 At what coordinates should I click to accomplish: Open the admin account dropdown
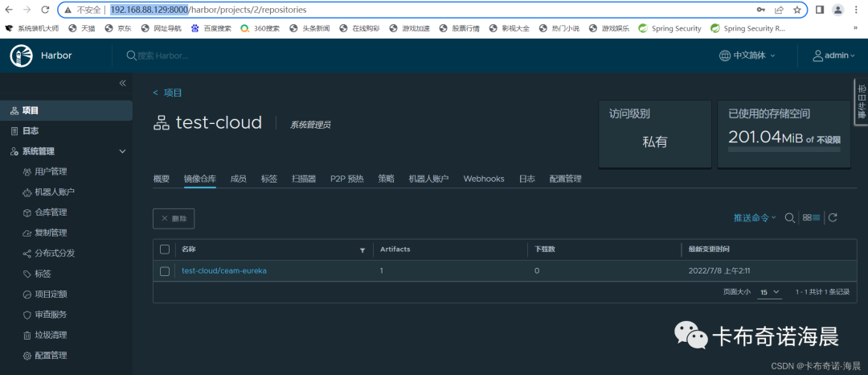coord(833,56)
